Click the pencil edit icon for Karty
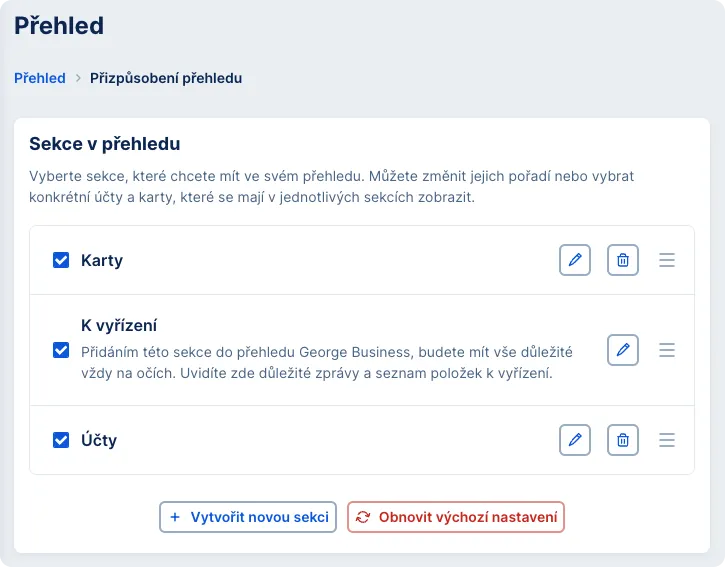Screen dimensions: 725x567 [x=575, y=260]
